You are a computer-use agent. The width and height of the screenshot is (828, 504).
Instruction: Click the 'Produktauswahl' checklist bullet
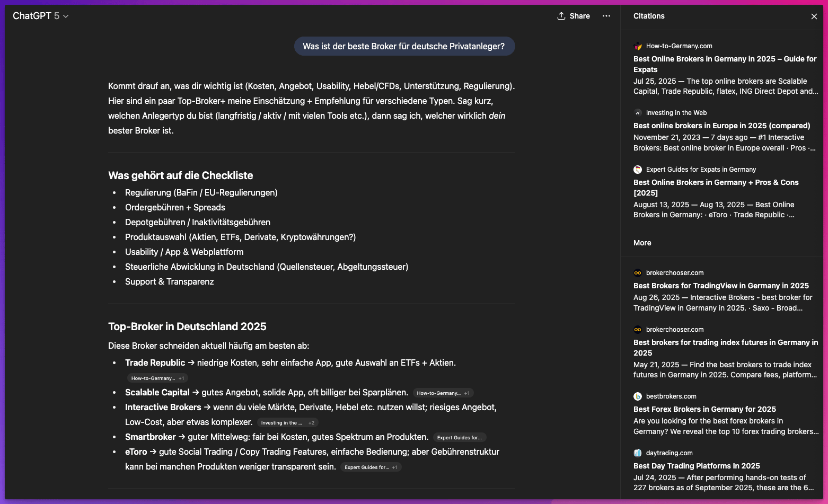[x=240, y=237]
